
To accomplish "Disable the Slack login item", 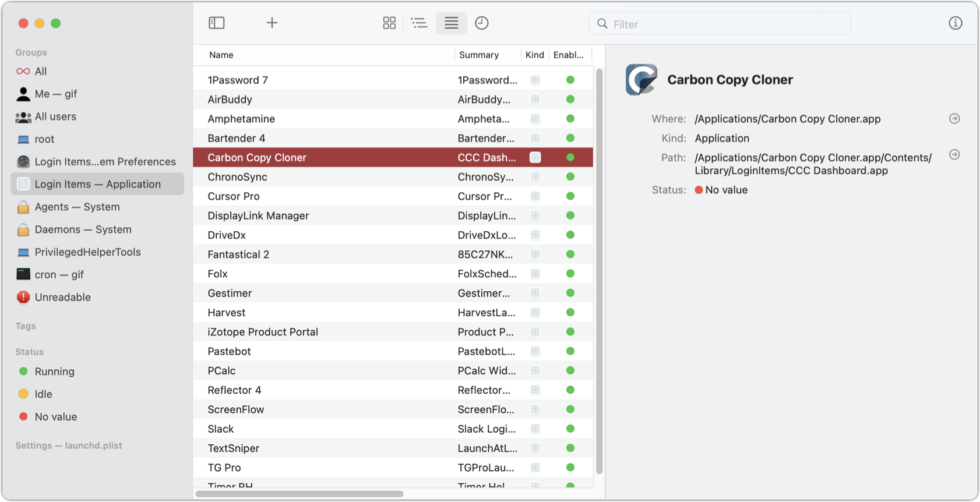I will click(x=570, y=429).
